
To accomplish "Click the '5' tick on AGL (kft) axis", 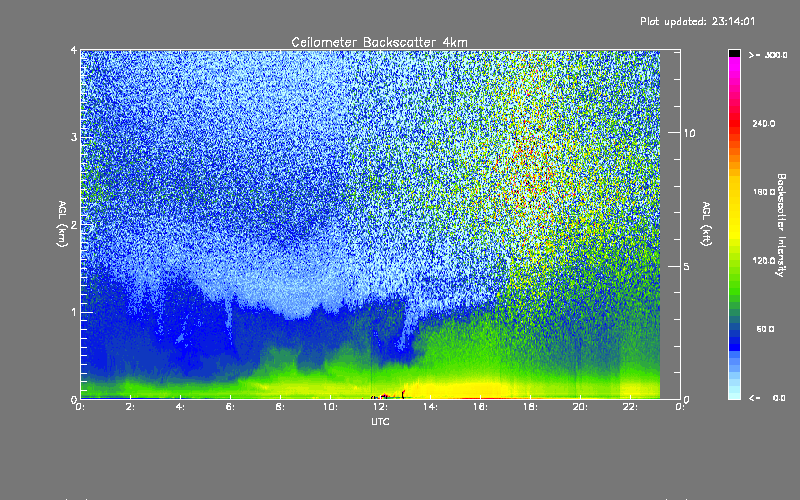I will click(x=686, y=267).
